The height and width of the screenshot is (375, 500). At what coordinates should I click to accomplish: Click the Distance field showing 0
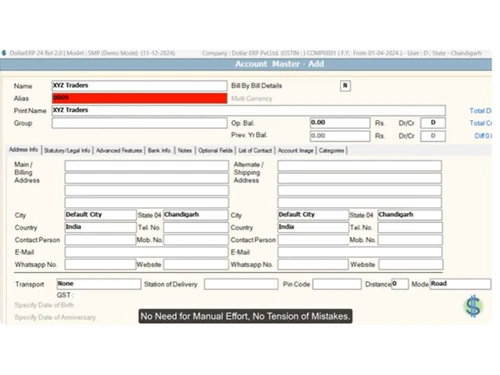(400, 284)
